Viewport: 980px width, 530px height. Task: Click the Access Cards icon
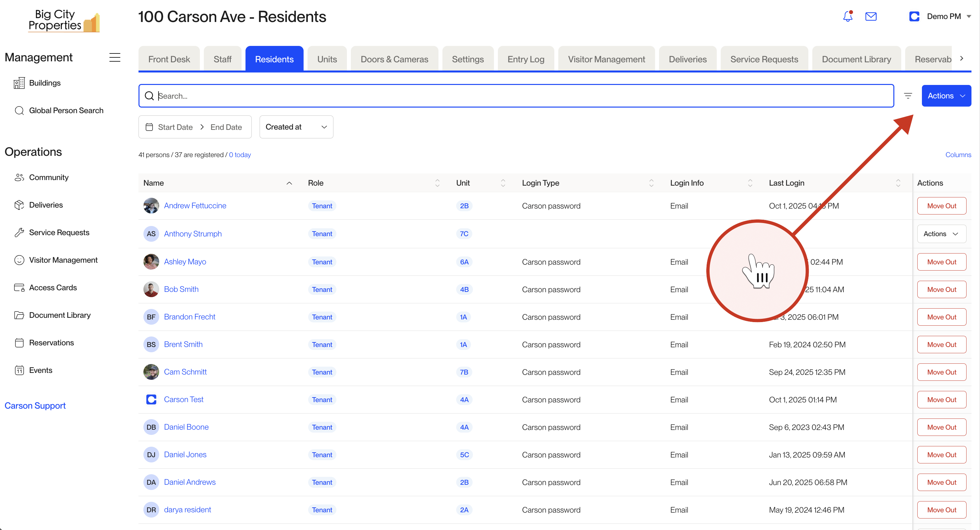click(x=19, y=288)
